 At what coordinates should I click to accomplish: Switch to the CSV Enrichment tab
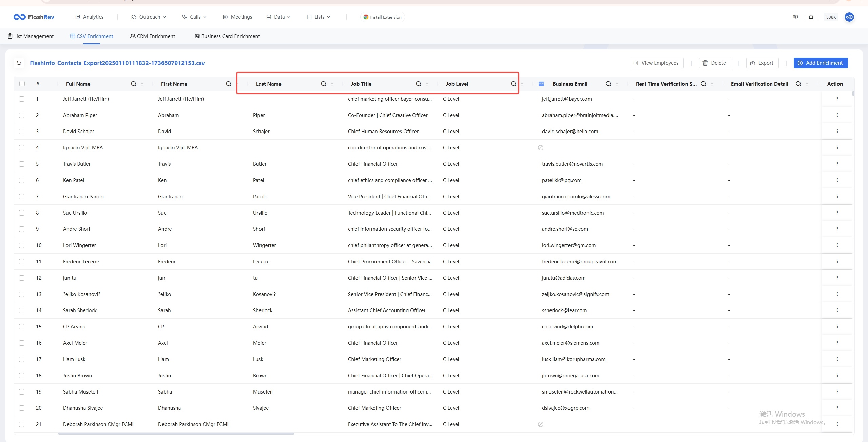pyautogui.click(x=92, y=36)
